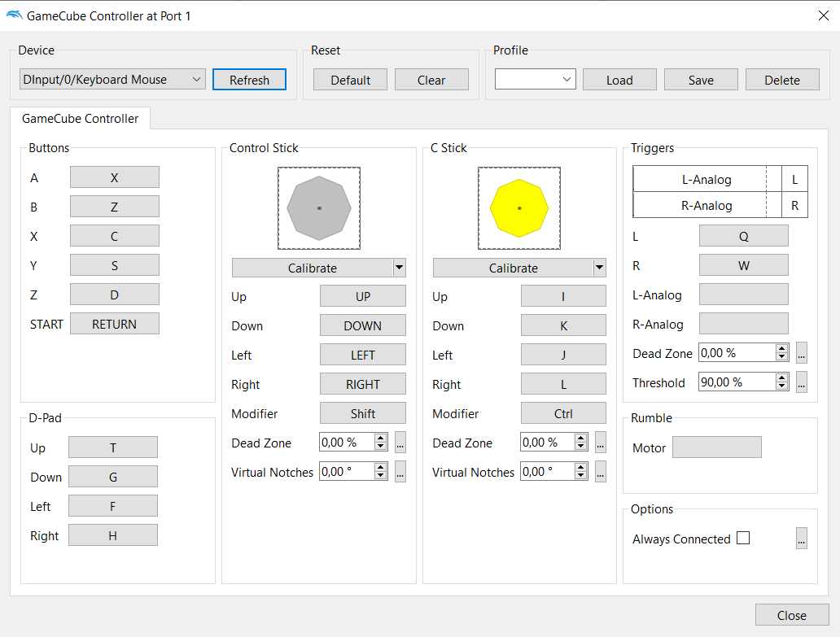This screenshot has width=840, height=637.
Task: Reset mappings with the Default button
Action: click(350, 79)
